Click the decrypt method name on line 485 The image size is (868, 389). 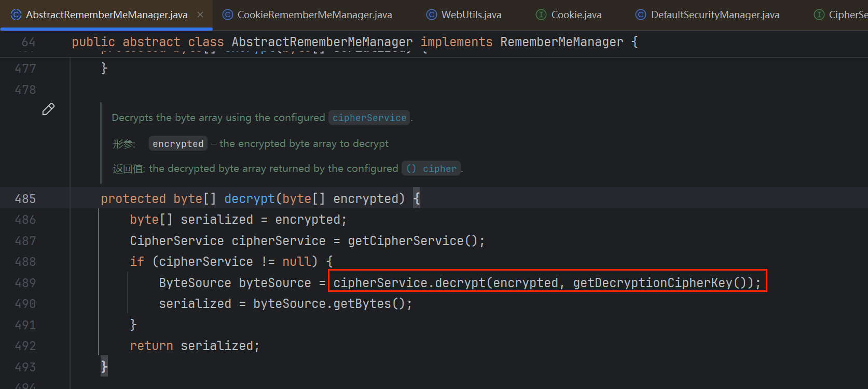249,199
